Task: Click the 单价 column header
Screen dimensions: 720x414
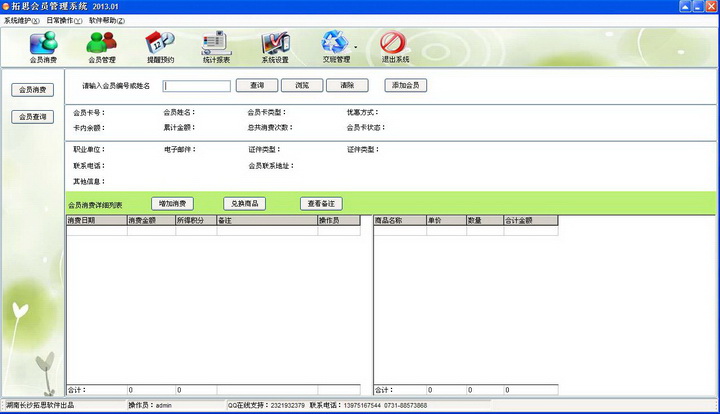Action: click(x=446, y=220)
